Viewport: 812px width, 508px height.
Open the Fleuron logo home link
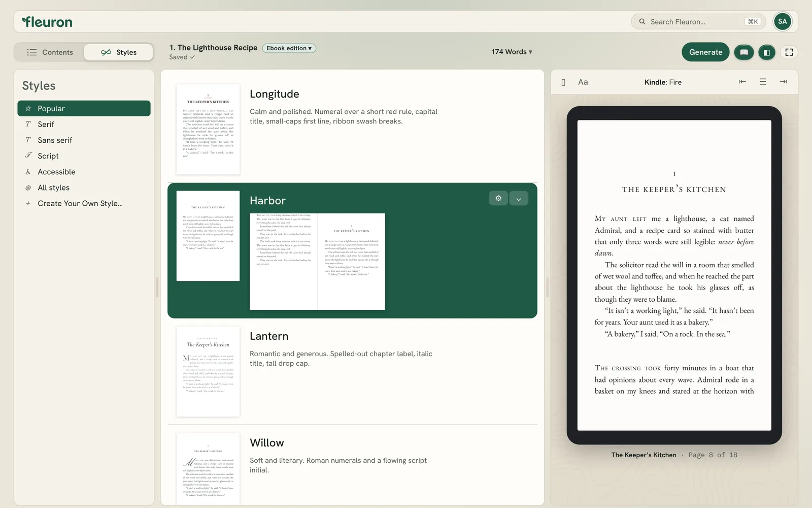47,22
